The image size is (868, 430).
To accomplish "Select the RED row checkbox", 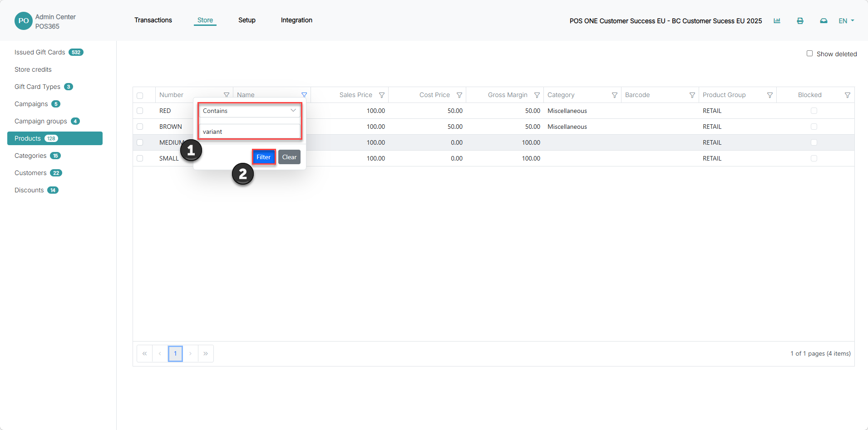I will pos(140,111).
